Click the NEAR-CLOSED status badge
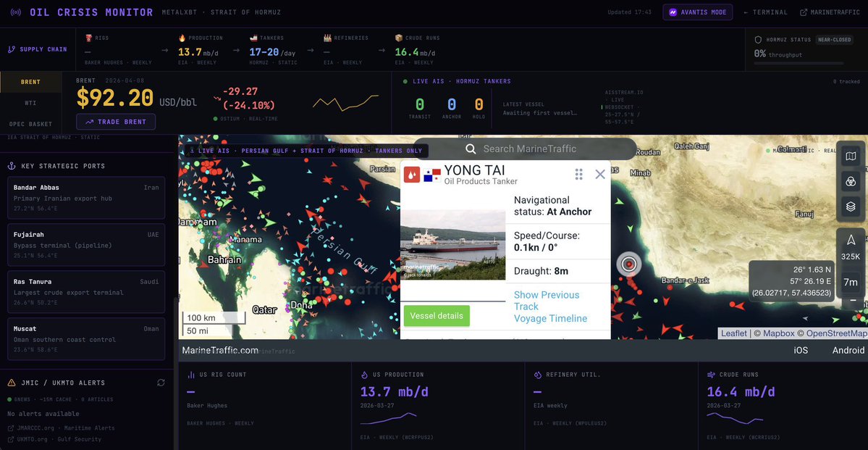 pyautogui.click(x=834, y=40)
